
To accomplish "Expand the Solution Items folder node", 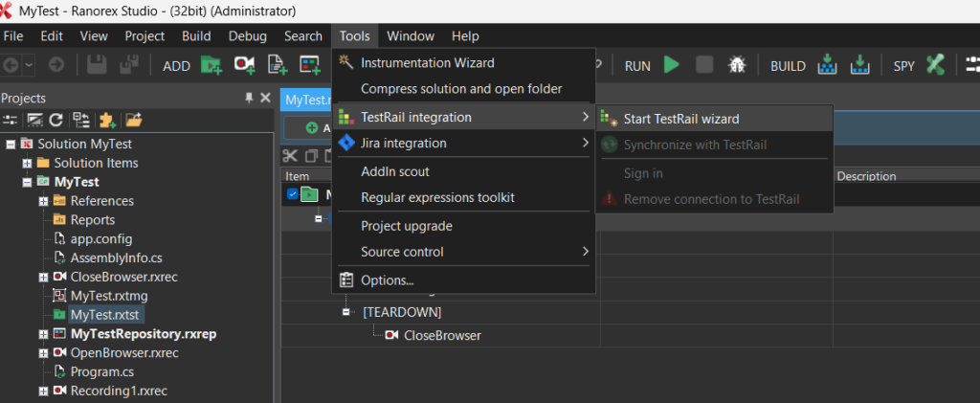I will [27, 163].
